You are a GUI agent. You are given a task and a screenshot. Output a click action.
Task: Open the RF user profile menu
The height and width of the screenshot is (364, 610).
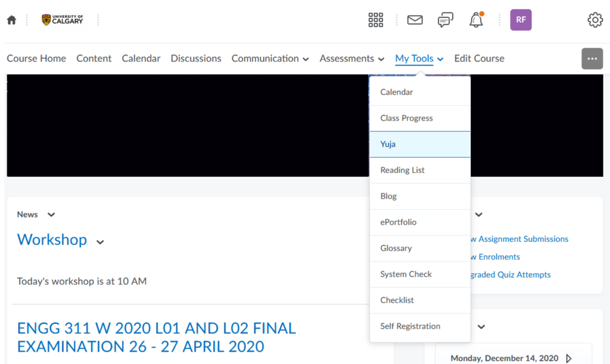pyautogui.click(x=521, y=20)
